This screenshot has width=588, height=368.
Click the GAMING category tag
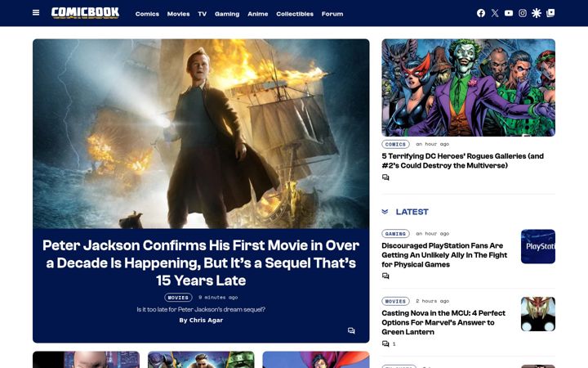[395, 234]
